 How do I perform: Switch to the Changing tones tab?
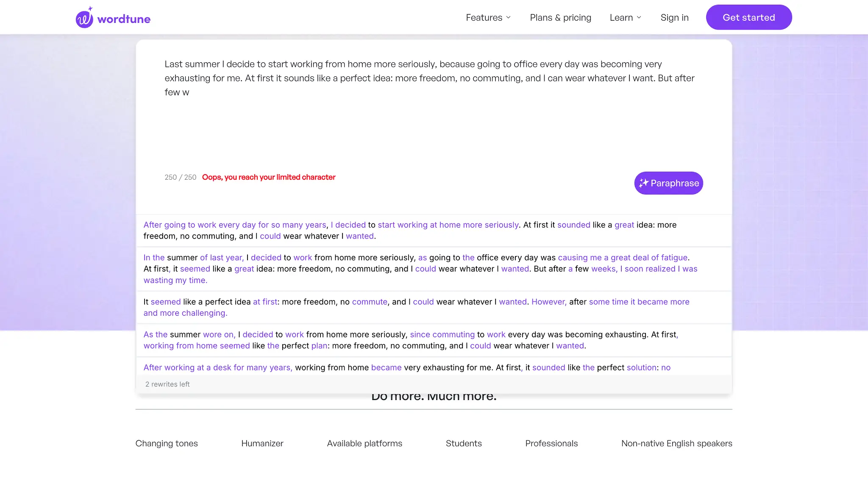tap(167, 443)
